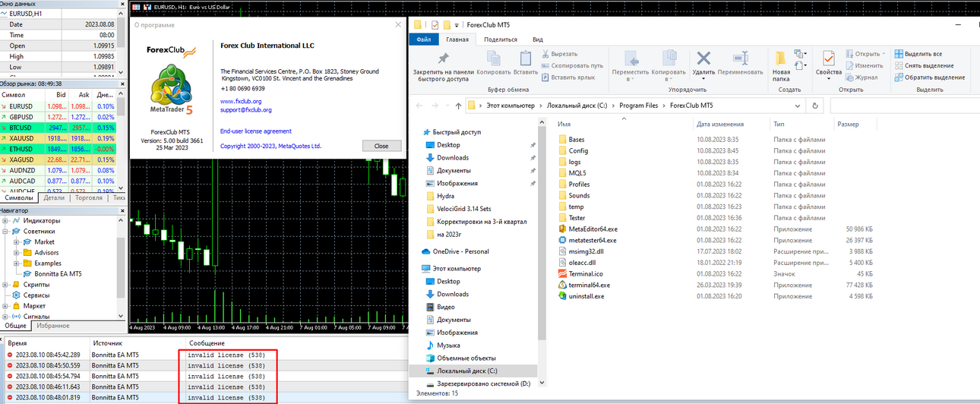Screen dimensions: 980x404
Task: Expand the Examples folder node
Action: click(x=16, y=263)
